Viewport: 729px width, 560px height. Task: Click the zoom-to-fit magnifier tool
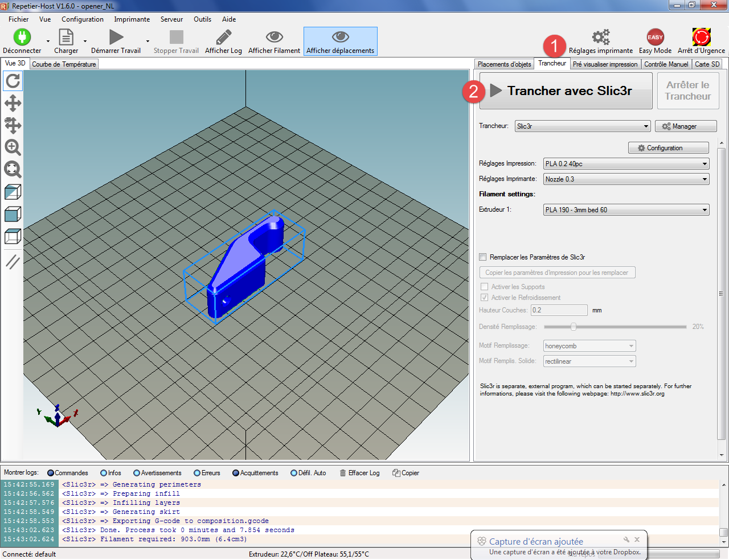point(13,169)
